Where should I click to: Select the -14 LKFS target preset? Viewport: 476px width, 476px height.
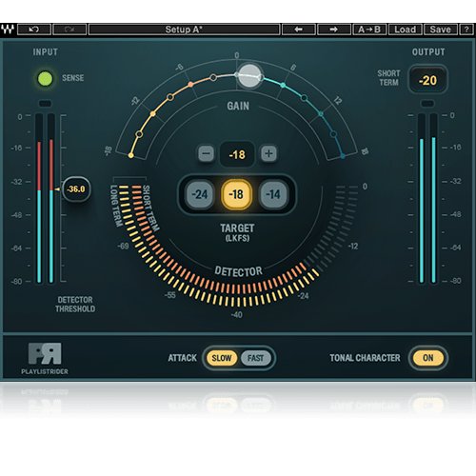(x=273, y=194)
